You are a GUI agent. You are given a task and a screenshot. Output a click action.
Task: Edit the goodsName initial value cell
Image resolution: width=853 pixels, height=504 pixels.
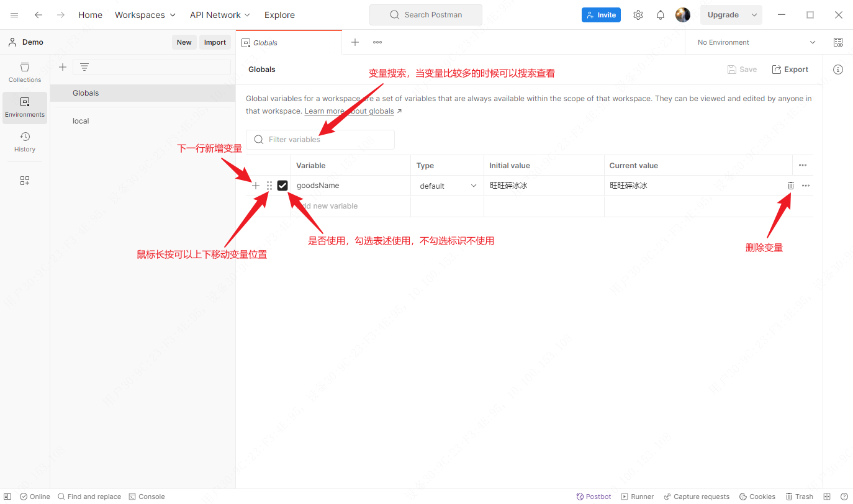click(544, 186)
